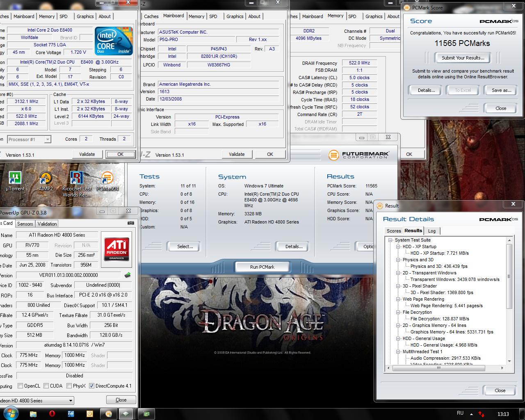Open the clock app pinned on taskbar
The height and width of the screenshot is (420, 525).
coord(89,413)
